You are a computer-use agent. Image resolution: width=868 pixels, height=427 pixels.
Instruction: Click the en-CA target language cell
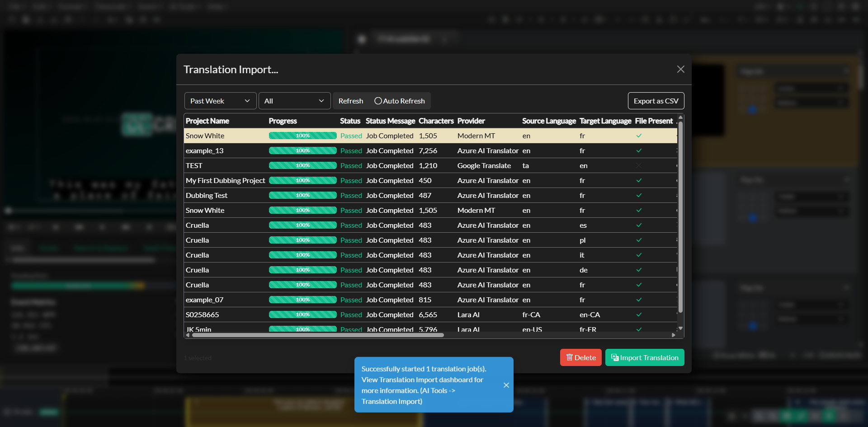590,314
